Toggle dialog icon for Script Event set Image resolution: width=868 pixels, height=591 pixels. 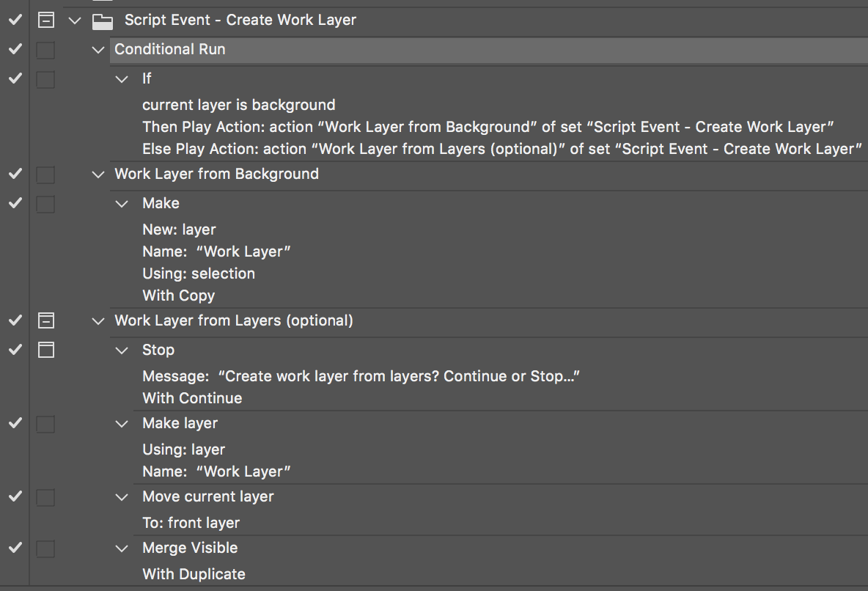[x=45, y=21]
